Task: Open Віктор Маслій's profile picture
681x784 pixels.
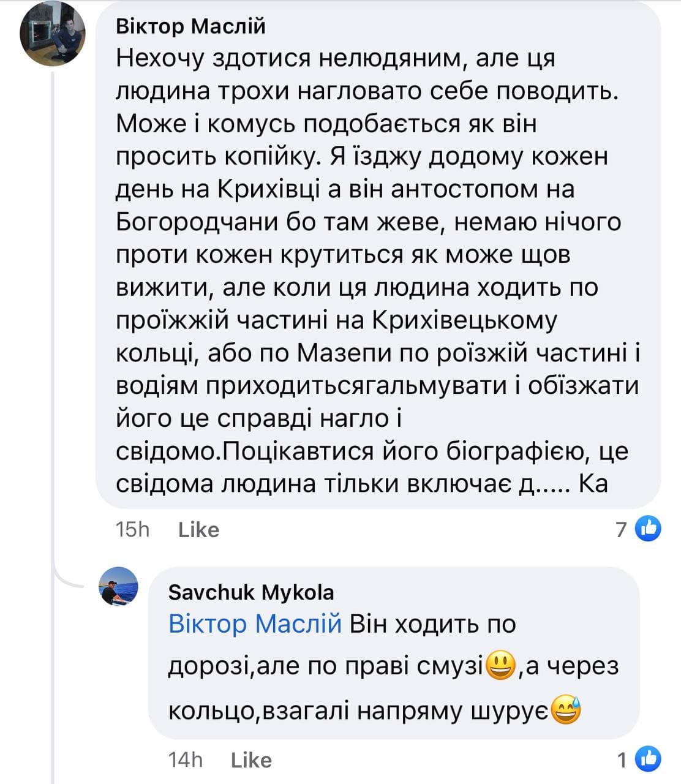Action: (x=51, y=33)
